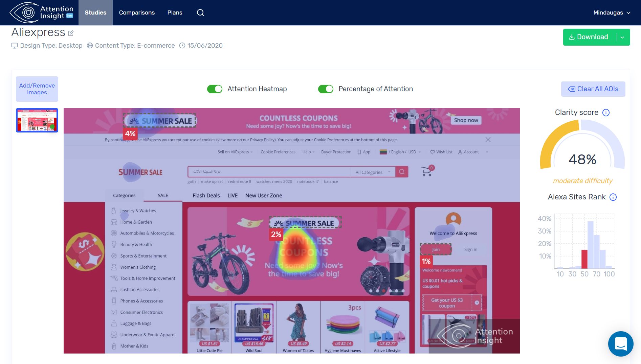Click the App phone icon
Screen dimensions: 641x364
coord(359,152)
